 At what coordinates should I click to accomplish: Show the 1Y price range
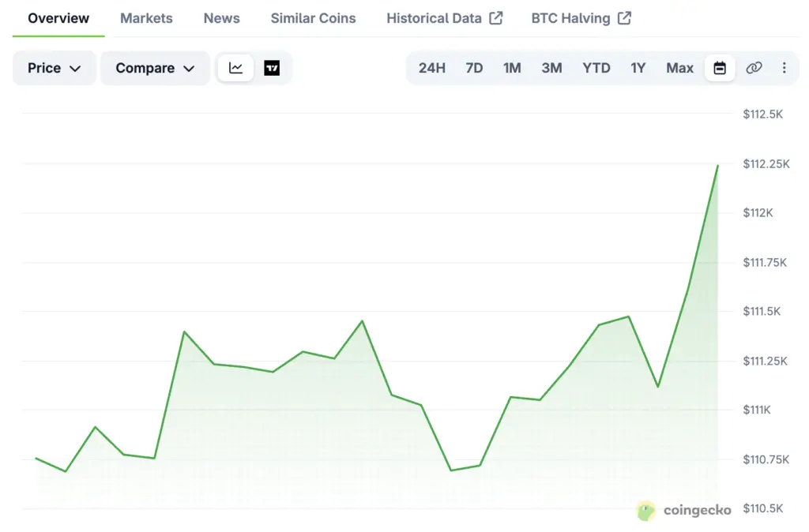[x=638, y=68]
